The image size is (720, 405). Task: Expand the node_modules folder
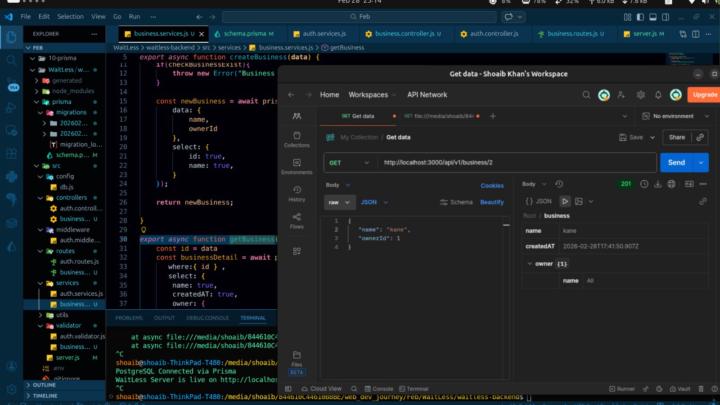[37, 91]
